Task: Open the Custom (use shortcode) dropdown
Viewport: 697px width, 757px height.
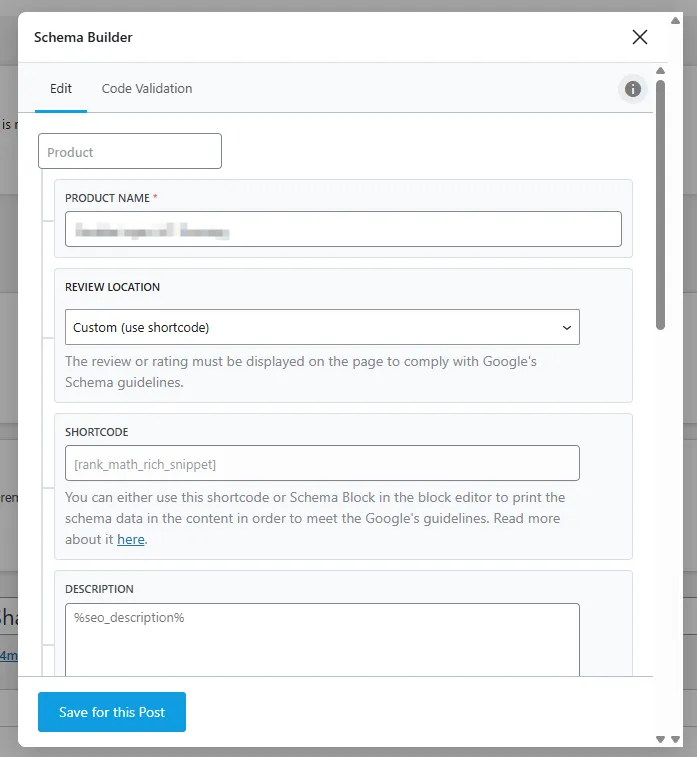Action: click(x=322, y=327)
